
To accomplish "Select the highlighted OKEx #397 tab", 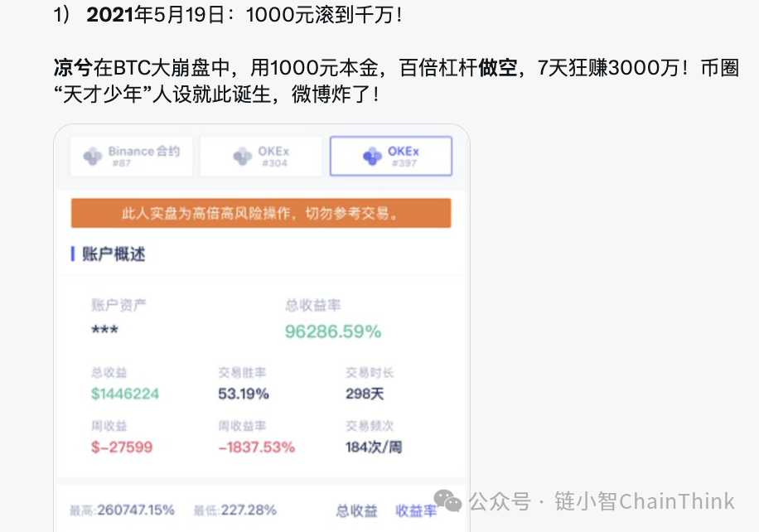I will [391, 156].
